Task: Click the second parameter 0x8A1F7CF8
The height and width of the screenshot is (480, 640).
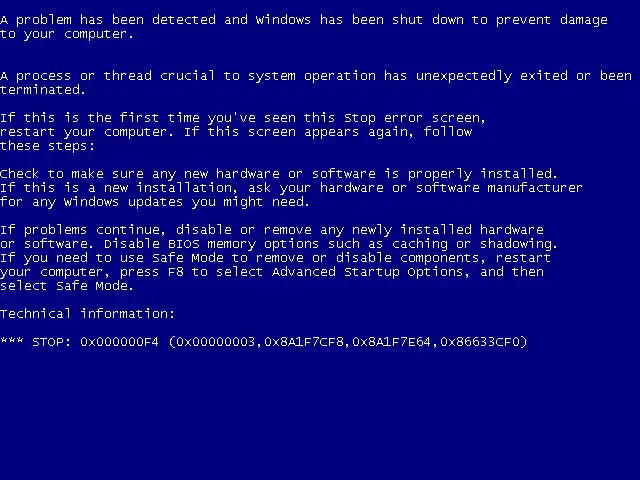Action: tap(304, 342)
